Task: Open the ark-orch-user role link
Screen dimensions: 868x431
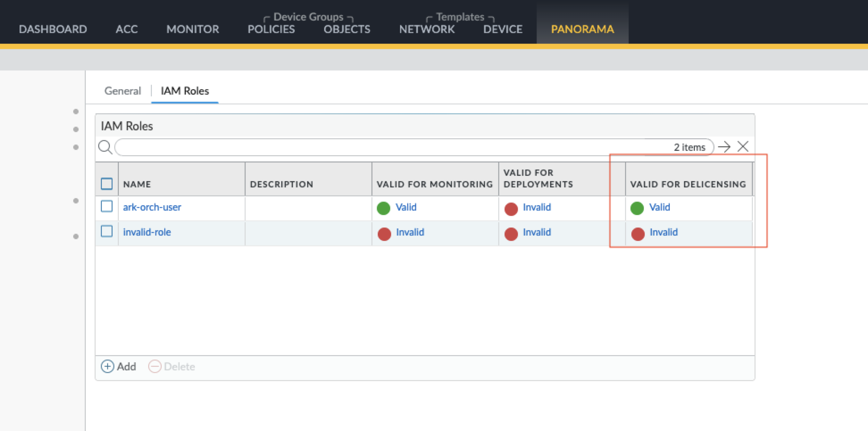Action: 152,207
